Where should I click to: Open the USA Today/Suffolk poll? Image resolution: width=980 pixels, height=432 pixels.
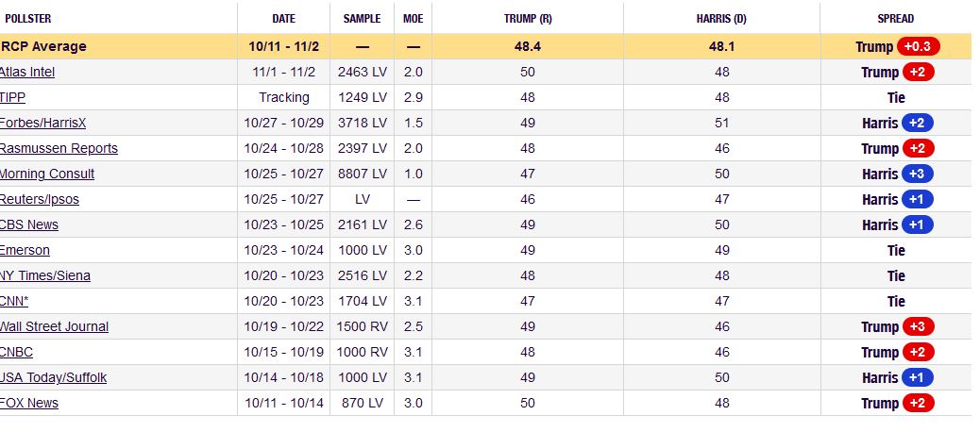pos(53,377)
